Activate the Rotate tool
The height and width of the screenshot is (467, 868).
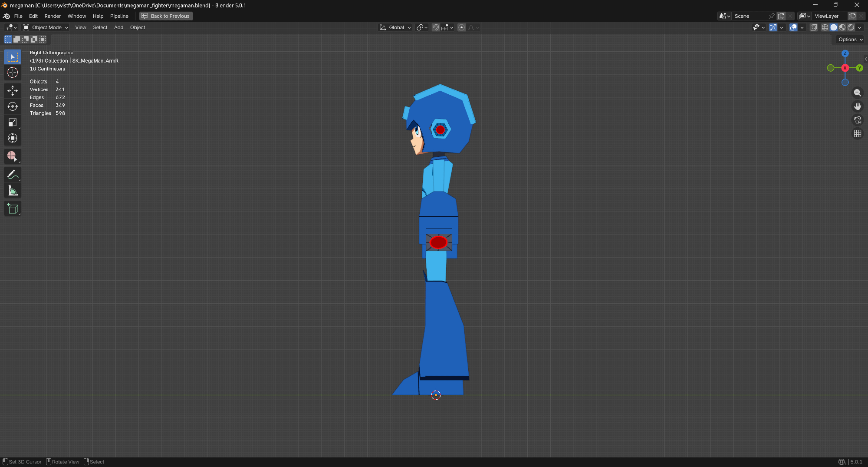click(x=13, y=106)
